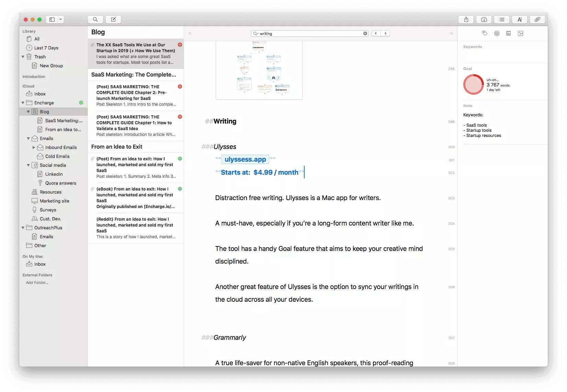Click the Ulysses heading in editor
The width and height of the screenshot is (567, 392).
point(225,147)
